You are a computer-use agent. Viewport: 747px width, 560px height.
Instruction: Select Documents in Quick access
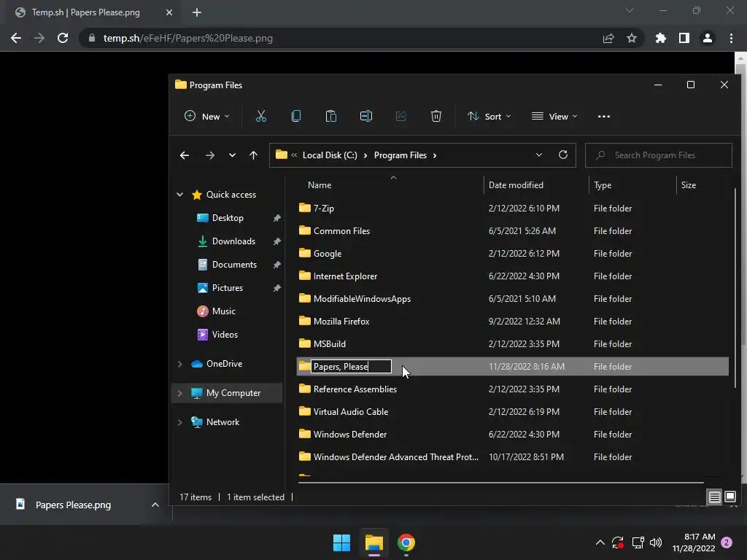coord(234,264)
